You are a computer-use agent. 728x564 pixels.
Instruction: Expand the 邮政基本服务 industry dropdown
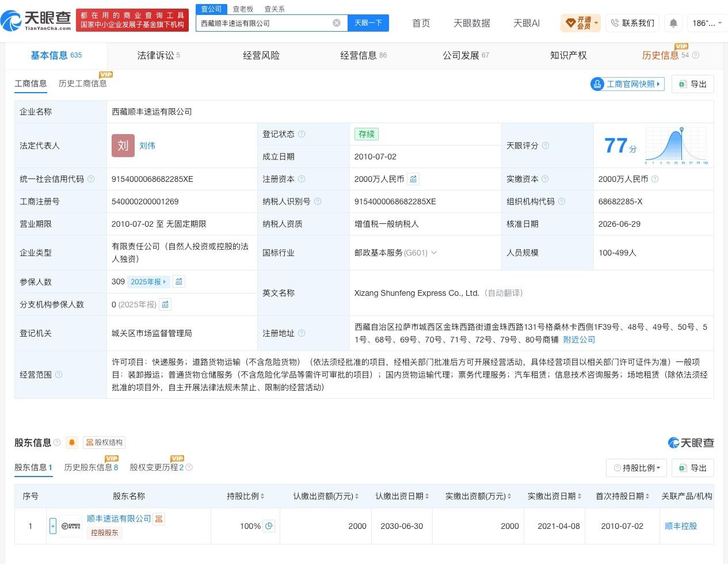(x=434, y=253)
